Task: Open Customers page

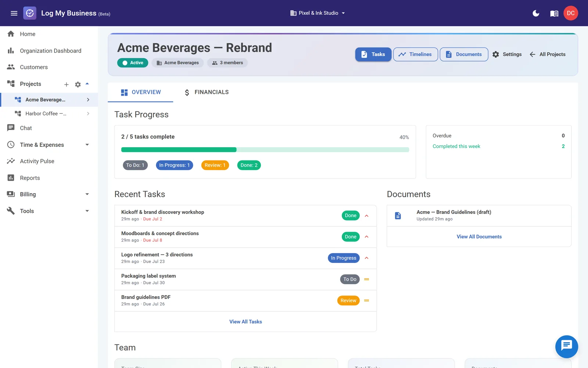Action: point(49,67)
